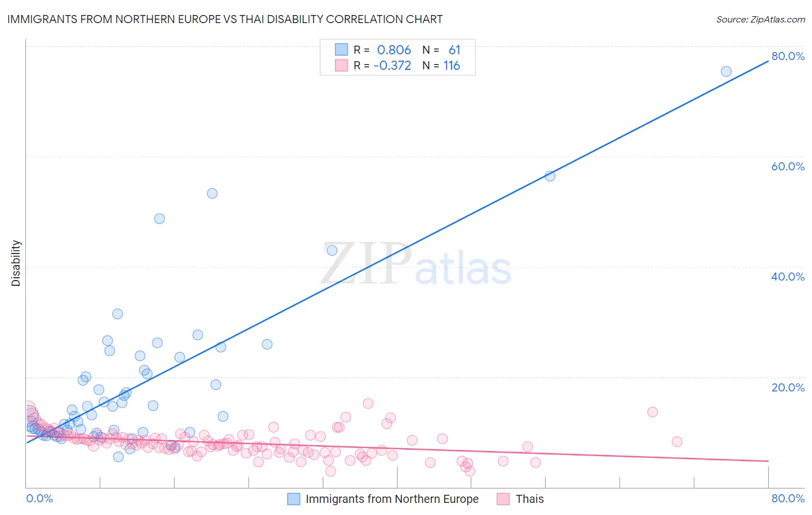This screenshot has height=515, width=812.
Task: Click the blue swatch beside R = 0.806
Action: (x=341, y=50)
